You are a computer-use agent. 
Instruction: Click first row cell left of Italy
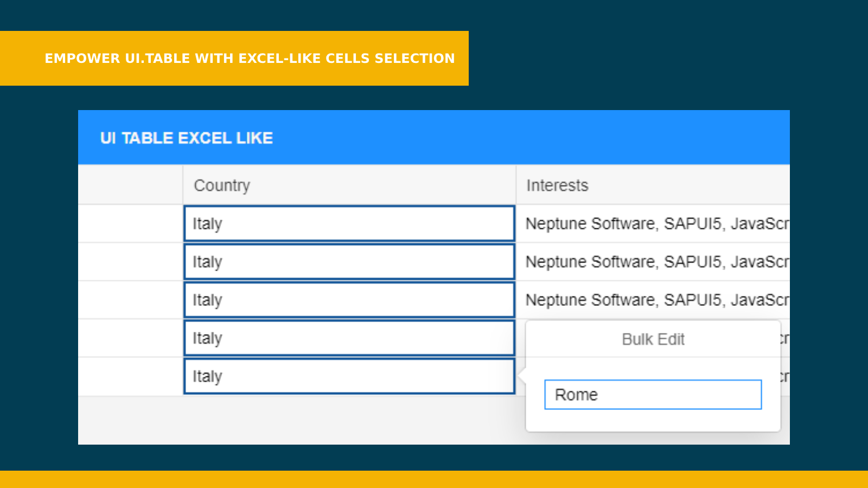pyautogui.click(x=130, y=223)
